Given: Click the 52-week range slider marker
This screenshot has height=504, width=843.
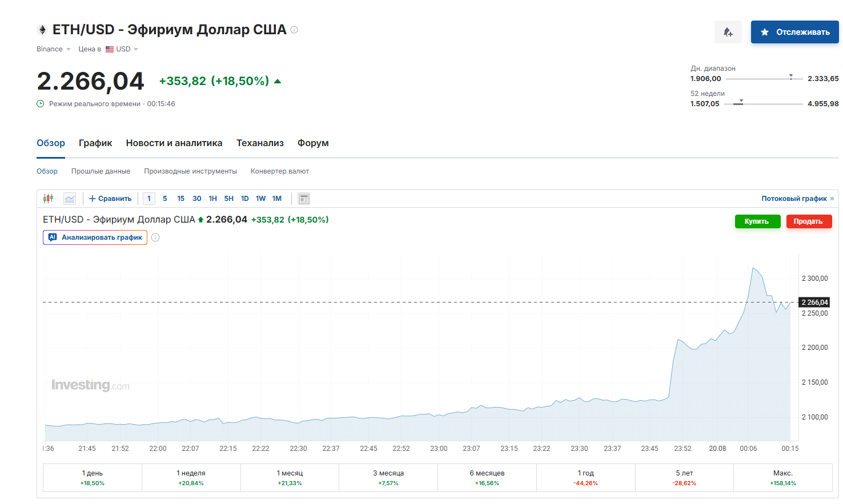Looking at the screenshot, I should [x=741, y=102].
